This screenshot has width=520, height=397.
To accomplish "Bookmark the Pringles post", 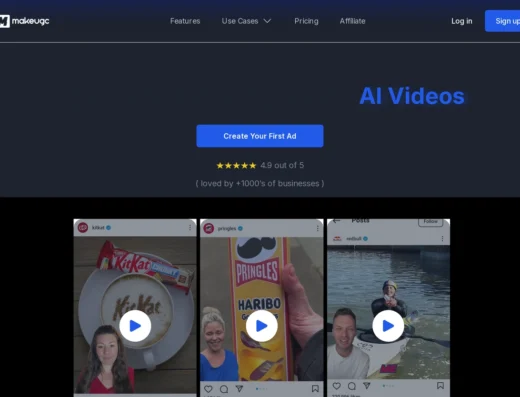I will coord(315,389).
